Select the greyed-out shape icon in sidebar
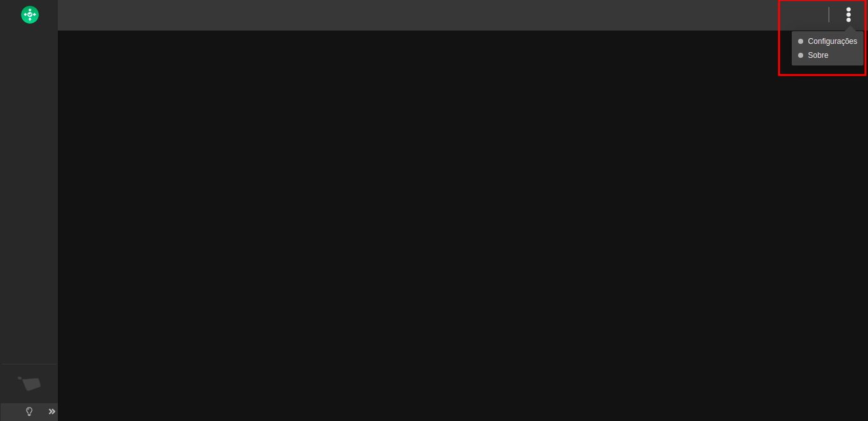868x421 pixels. [29, 383]
